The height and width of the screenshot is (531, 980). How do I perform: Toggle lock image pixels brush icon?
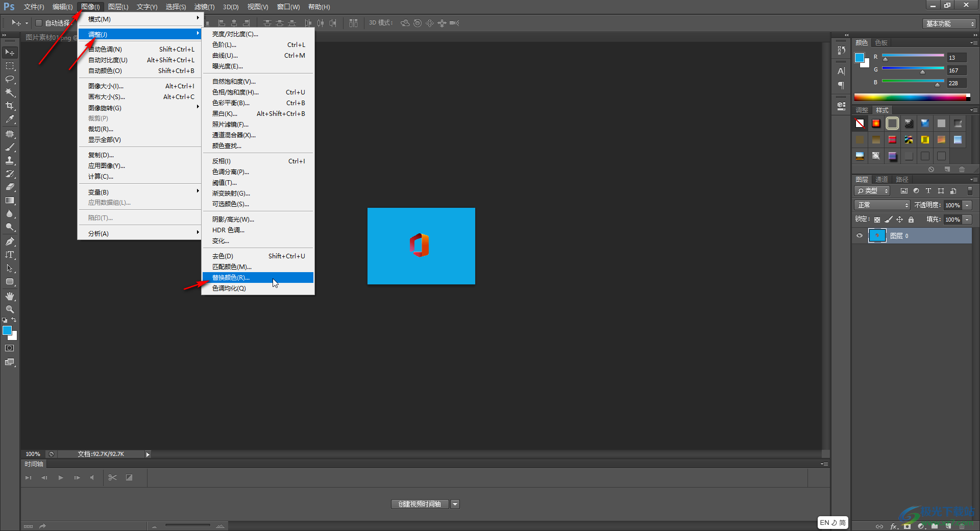point(889,220)
